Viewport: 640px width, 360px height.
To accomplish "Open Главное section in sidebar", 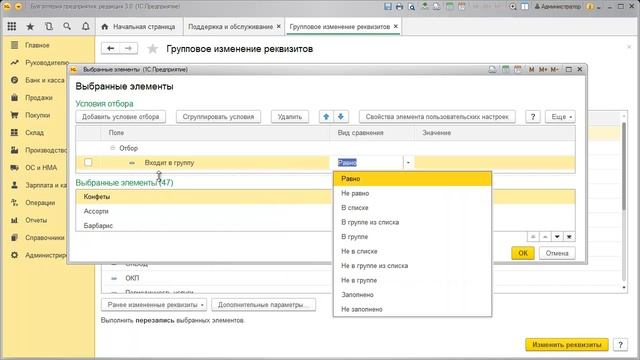I will pyautogui.click(x=37, y=45).
